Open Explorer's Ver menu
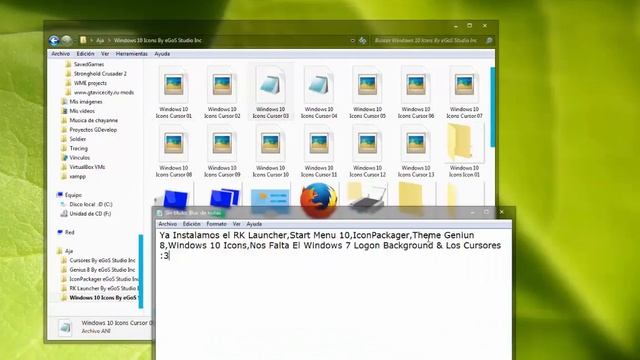Viewport: 640px width, 360px height. pyautogui.click(x=105, y=53)
